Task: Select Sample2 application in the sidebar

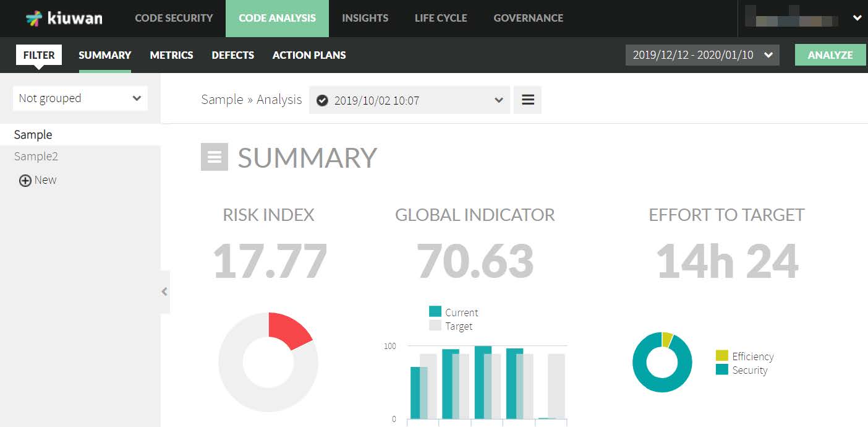Action: click(36, 157)
